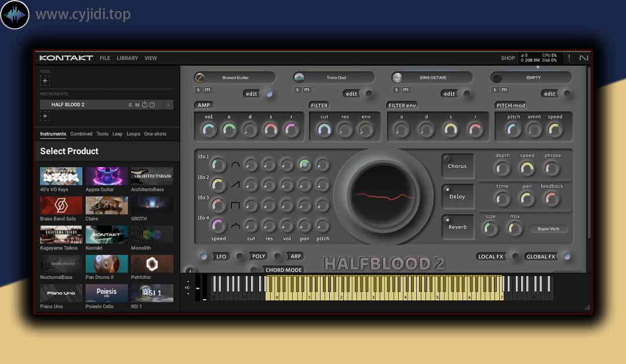Open the FILE menu
Image resolution: width=626 pixels, height=364 pixels.
tap(105, 59)
